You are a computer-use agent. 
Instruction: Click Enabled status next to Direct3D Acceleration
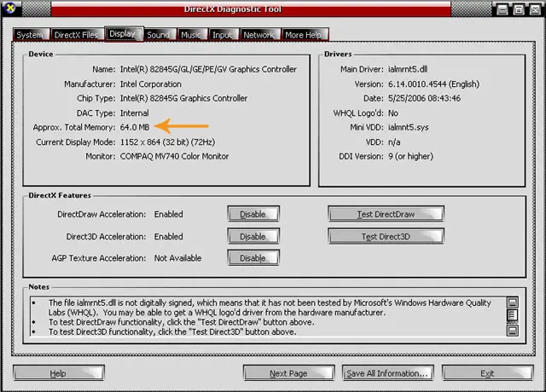pos(169,236)
